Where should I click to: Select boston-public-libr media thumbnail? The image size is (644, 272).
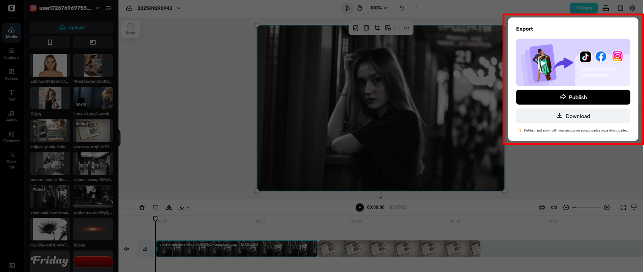50,164
